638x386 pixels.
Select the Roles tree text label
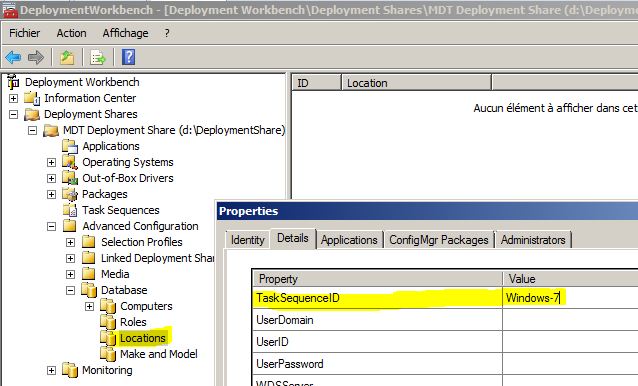133,322
